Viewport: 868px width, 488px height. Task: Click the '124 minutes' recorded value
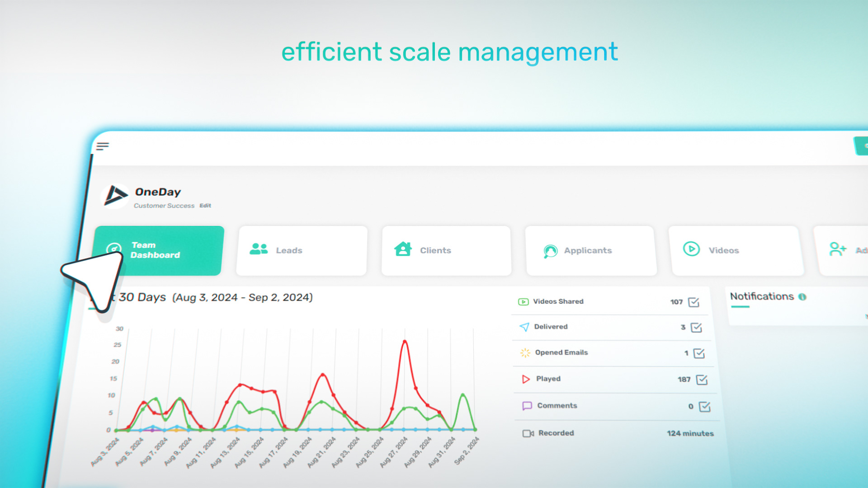690,433
